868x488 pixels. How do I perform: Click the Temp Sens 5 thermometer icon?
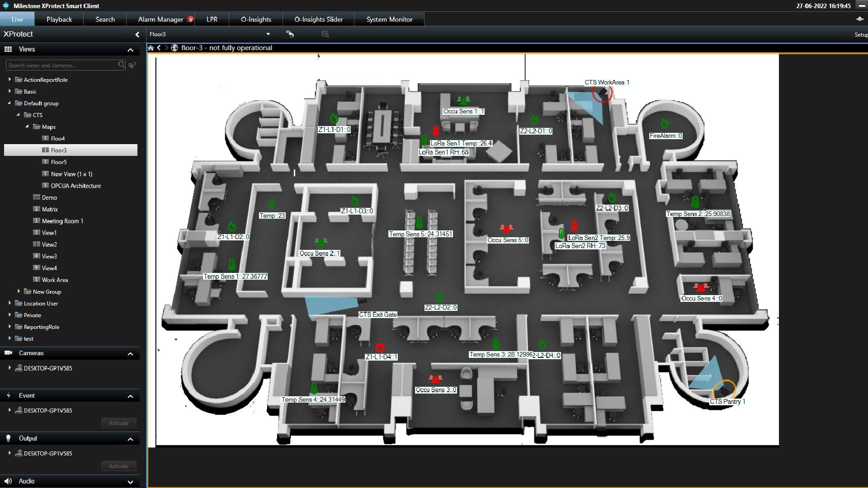pos(419,222)
